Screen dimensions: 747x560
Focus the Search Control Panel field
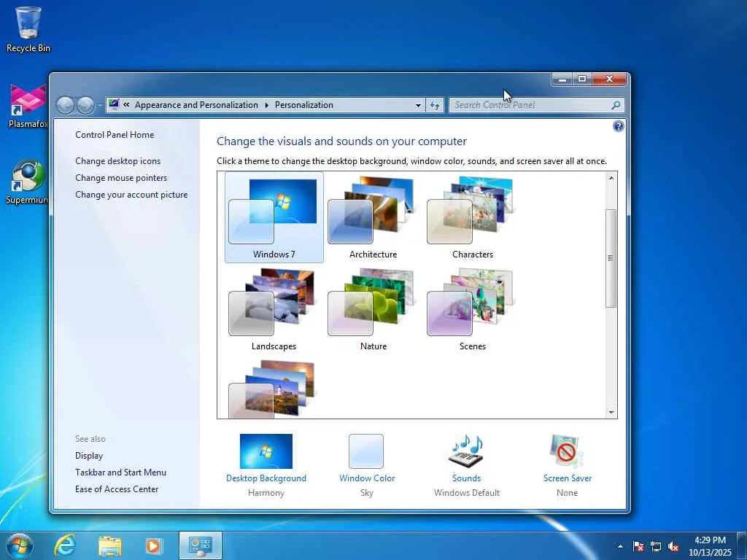(536, 105)
